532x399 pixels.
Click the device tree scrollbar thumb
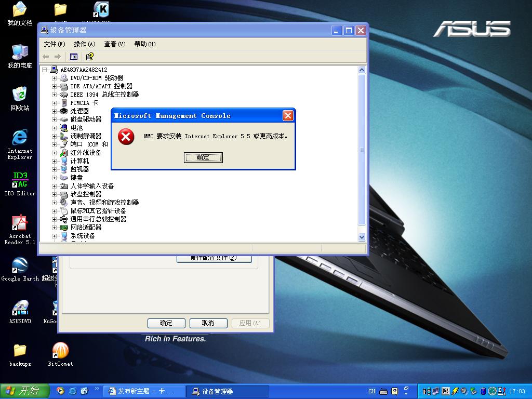pos(362,150)
